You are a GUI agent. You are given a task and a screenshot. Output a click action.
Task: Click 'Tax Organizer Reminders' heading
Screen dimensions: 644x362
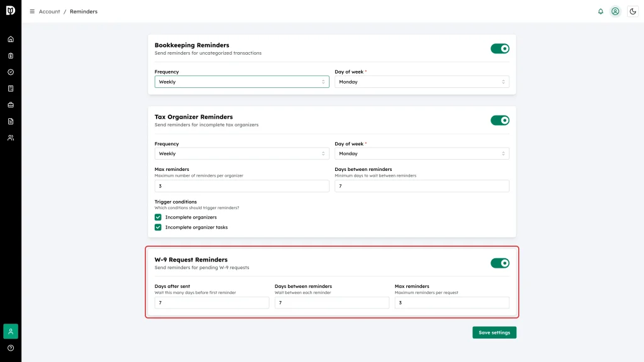(x=194, y=117)
